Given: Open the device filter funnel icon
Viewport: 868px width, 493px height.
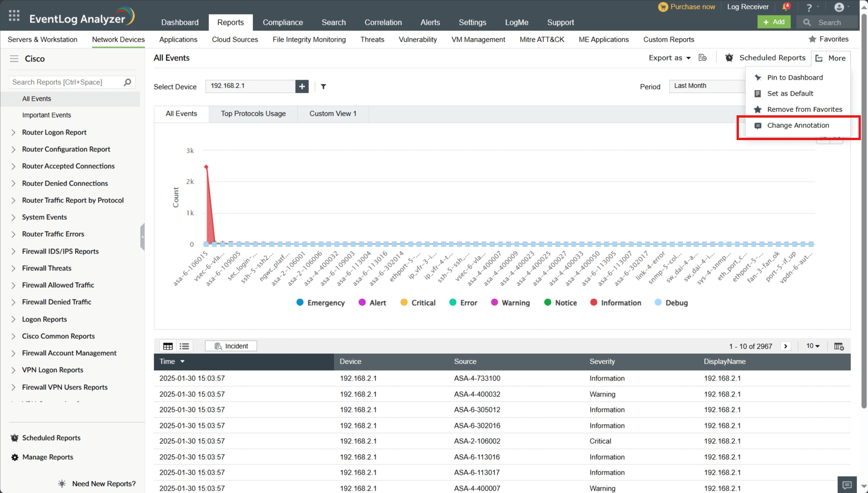Looking at the screenshot, I should point(324,86).
